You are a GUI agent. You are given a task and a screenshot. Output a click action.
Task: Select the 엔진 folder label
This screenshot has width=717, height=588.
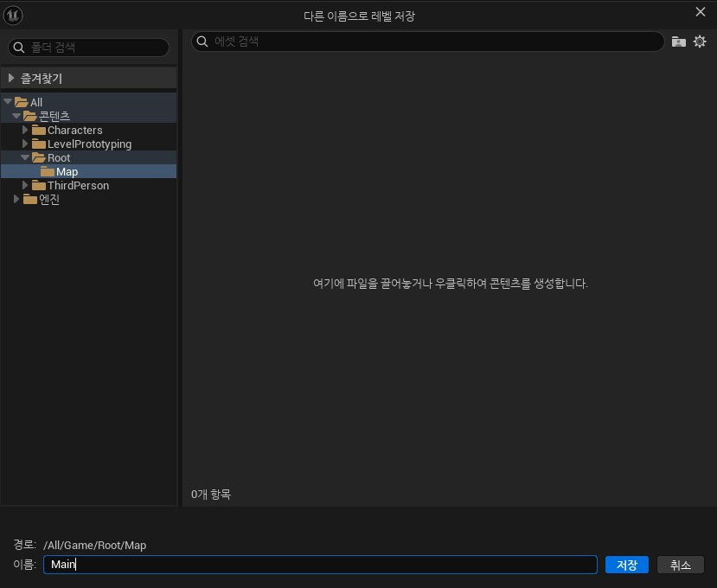49,200
